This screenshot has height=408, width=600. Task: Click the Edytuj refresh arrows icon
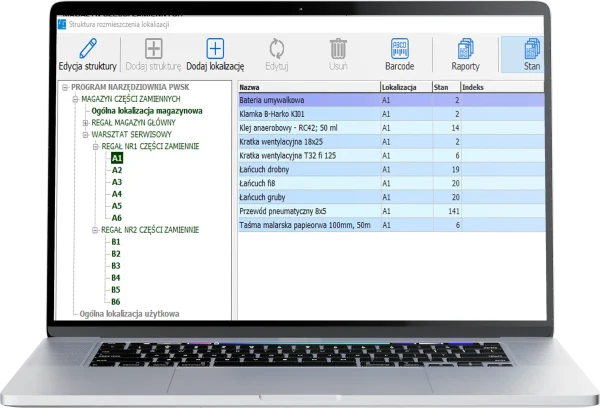(x=277, y=49)
